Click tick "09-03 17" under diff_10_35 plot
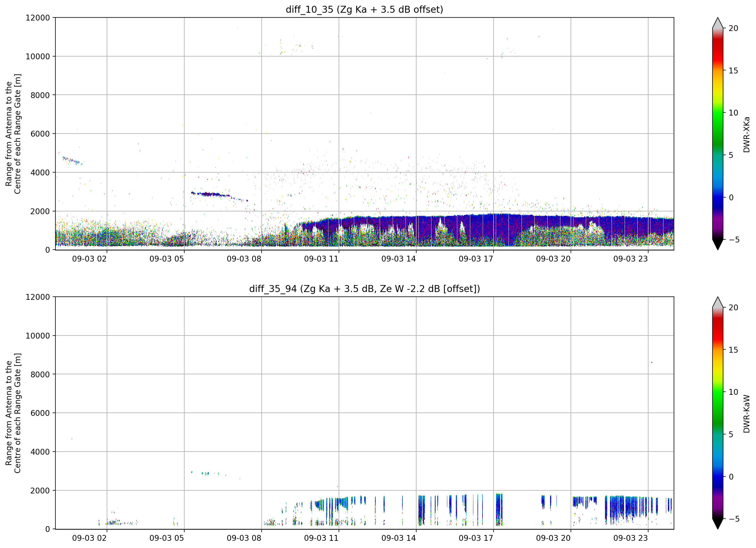 click(x=476, y=259)
